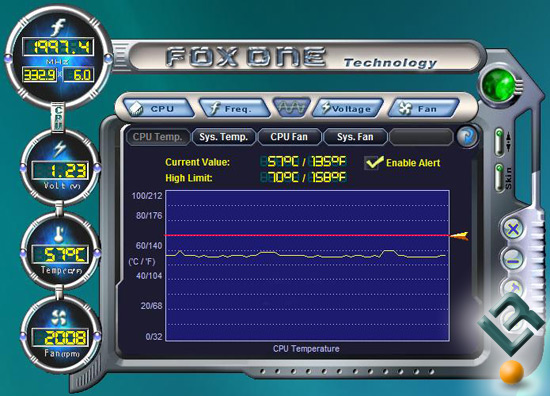Open the CPU page button
The height and width of the screenshot is (396, 550).
(x=158, y=108)
